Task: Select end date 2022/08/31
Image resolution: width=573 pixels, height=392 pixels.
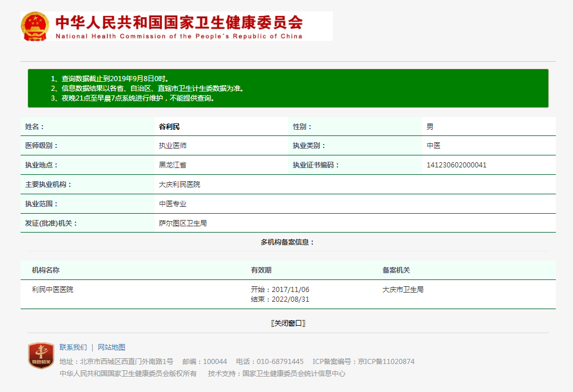Action: pos(291,299)
